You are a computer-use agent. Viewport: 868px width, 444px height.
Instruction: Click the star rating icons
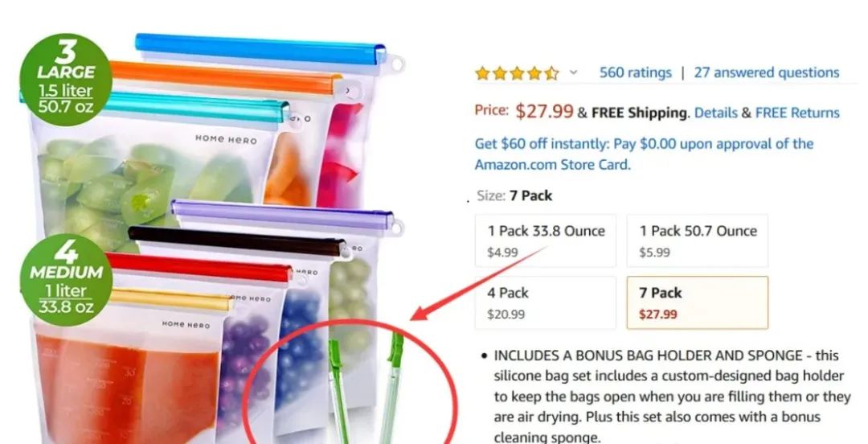517,73
